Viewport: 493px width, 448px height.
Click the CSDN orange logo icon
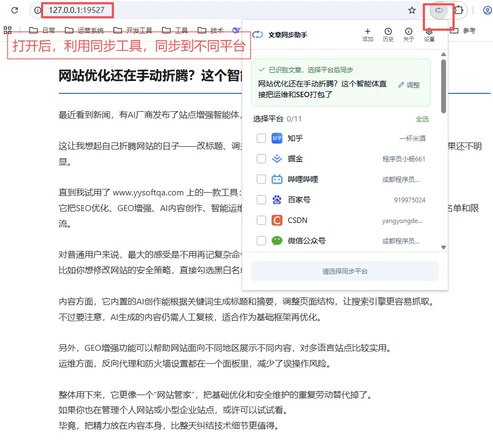[x=276, y=220]
